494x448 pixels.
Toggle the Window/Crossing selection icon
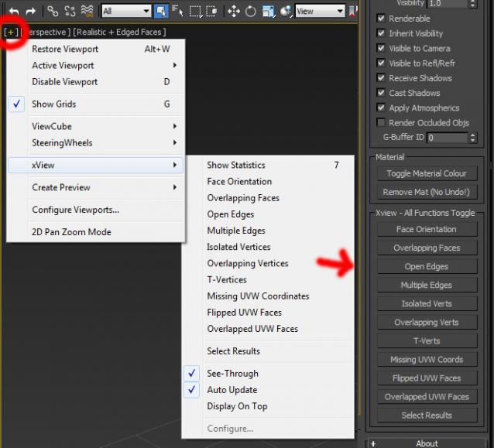coord(211,12)
